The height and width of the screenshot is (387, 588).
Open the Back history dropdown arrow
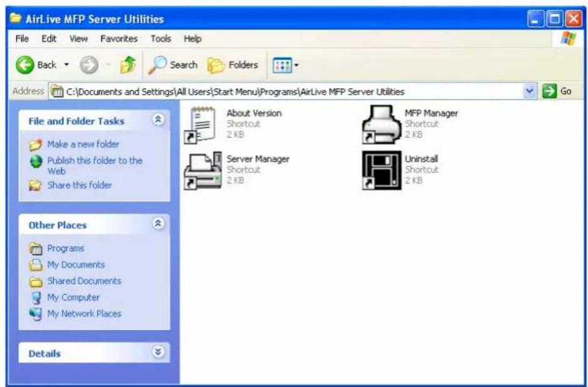(66, 65)
